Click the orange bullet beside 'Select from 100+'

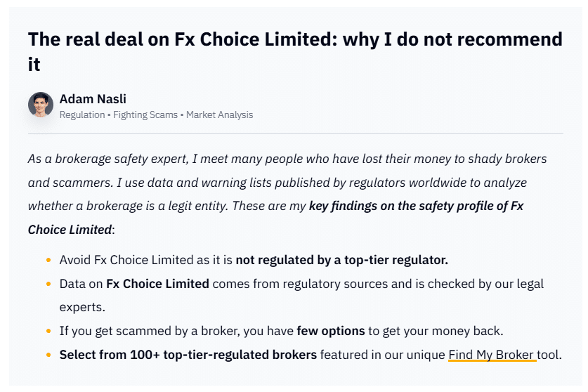click(x=48, y=355)
